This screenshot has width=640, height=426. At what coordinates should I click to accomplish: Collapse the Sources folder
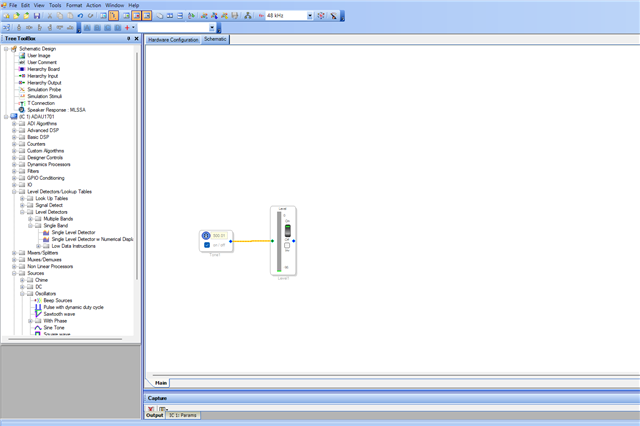(14, 273)
